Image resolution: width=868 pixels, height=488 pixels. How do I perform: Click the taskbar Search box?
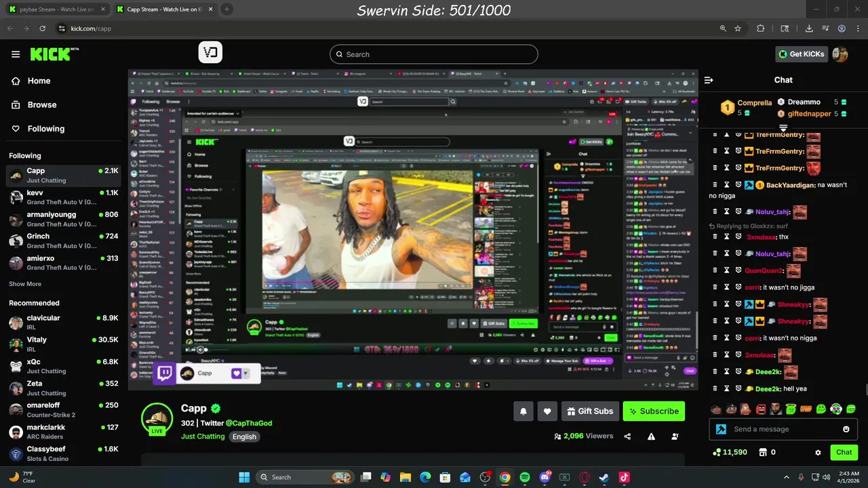click(305, 477)
